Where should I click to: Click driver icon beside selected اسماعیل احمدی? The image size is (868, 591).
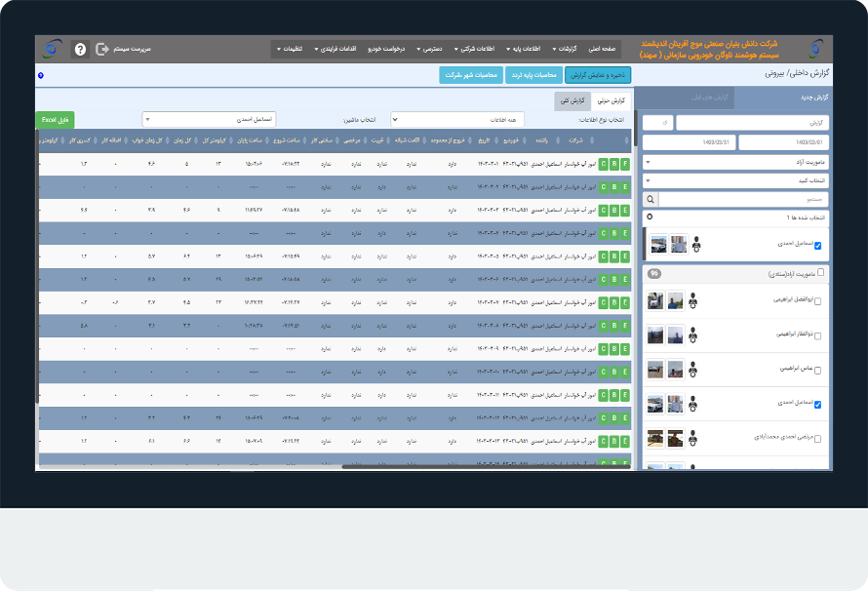click(x=695, y=245)
